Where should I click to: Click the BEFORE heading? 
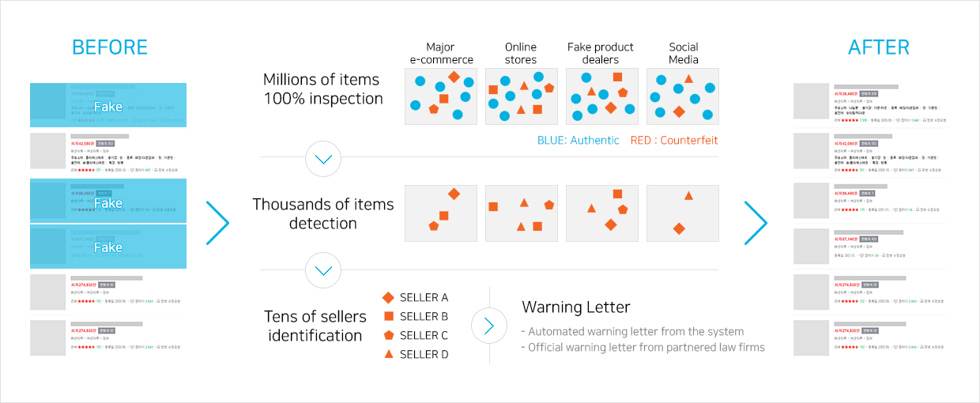(109, 47)
